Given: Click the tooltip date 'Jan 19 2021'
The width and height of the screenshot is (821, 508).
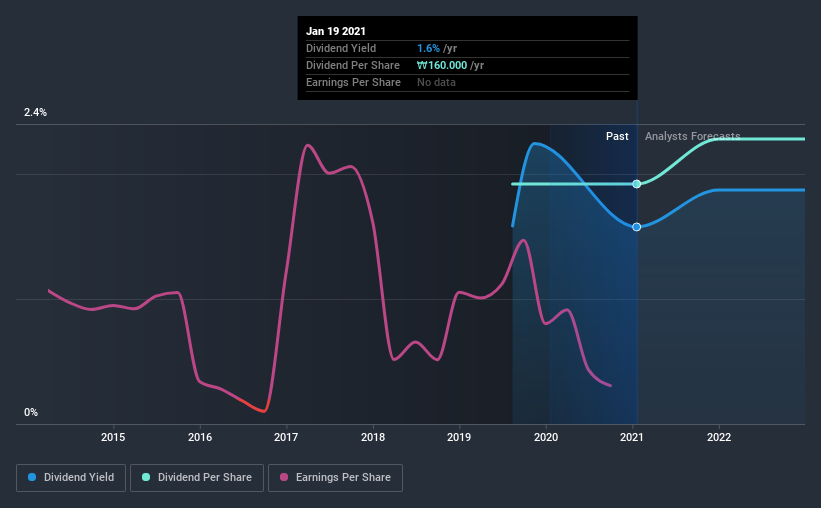Looking at the screenshot, I should coord(336,31).
